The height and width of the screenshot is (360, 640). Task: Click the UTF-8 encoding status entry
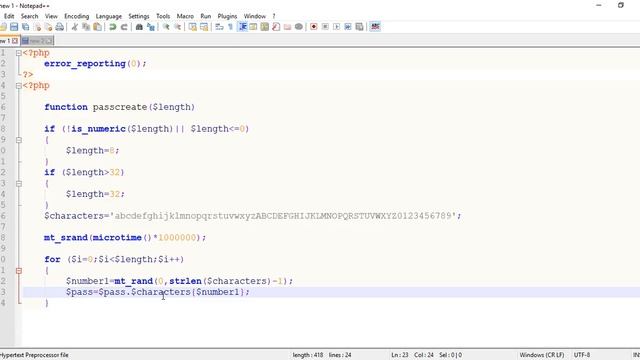click(x=582, y=355)
